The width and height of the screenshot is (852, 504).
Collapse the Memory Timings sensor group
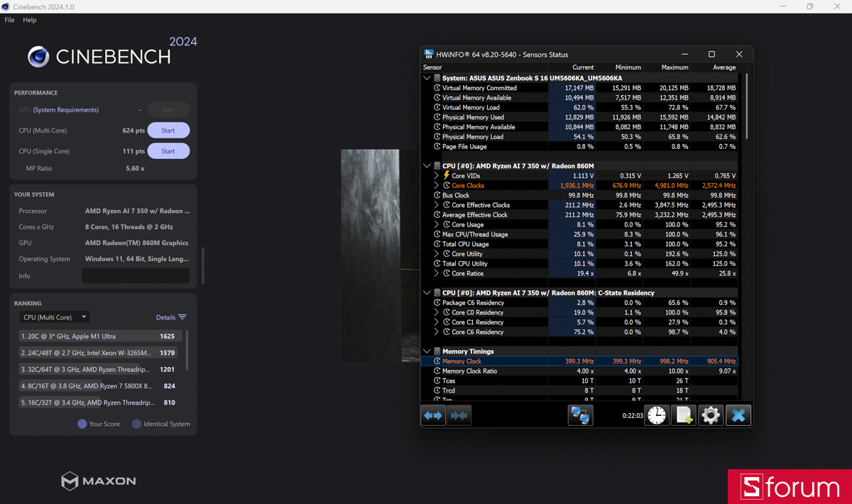427,351
